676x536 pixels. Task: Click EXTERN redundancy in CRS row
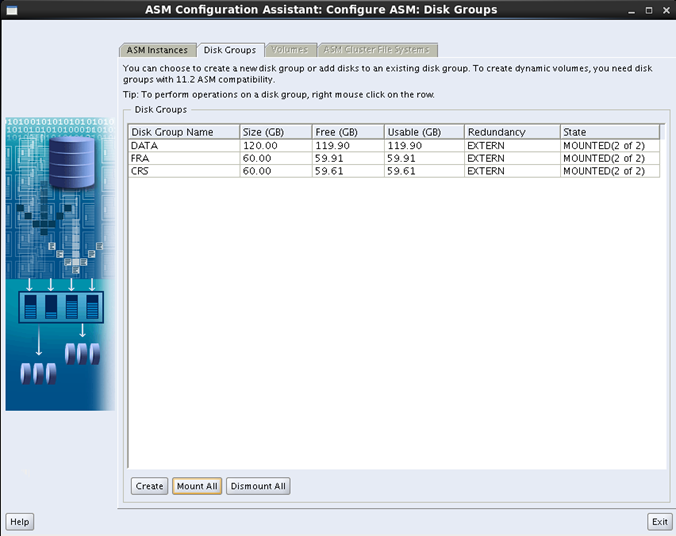tap(512, 171)
